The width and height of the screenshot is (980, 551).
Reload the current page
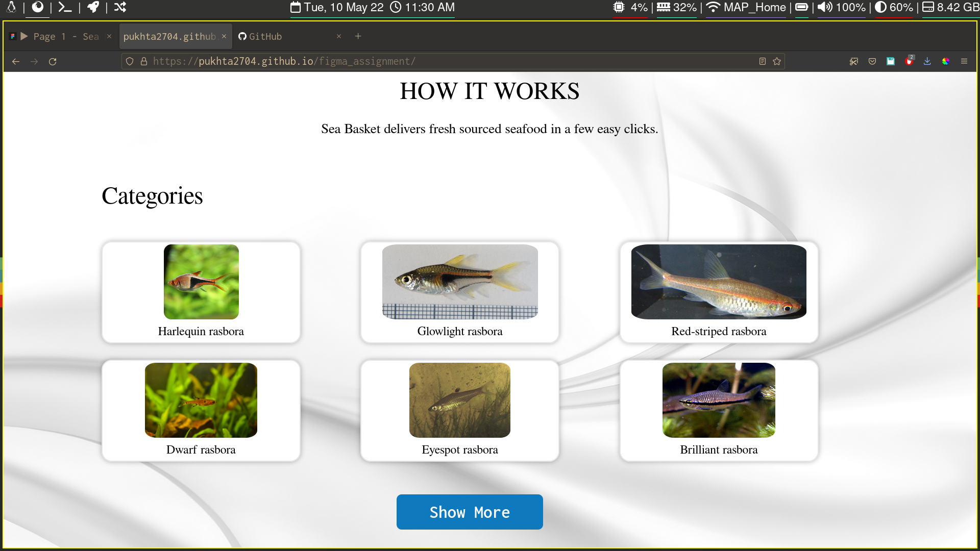53,61
